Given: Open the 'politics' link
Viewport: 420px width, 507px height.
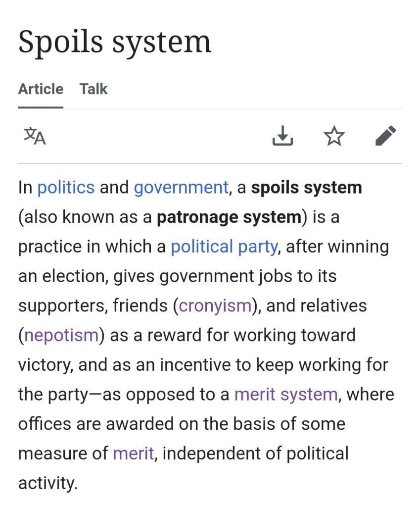Looking at the screenshot, I should [x=66, y=188].
